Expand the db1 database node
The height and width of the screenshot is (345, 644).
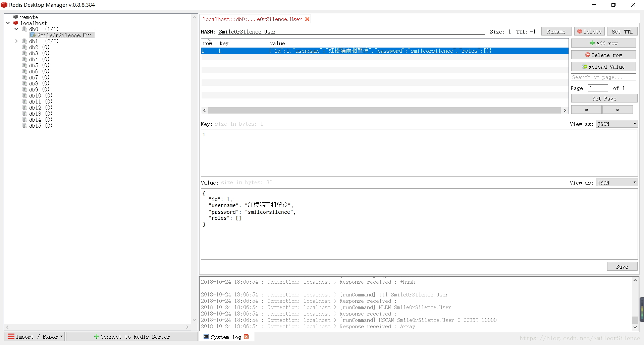pyautogui.click(x=16, y=41)
